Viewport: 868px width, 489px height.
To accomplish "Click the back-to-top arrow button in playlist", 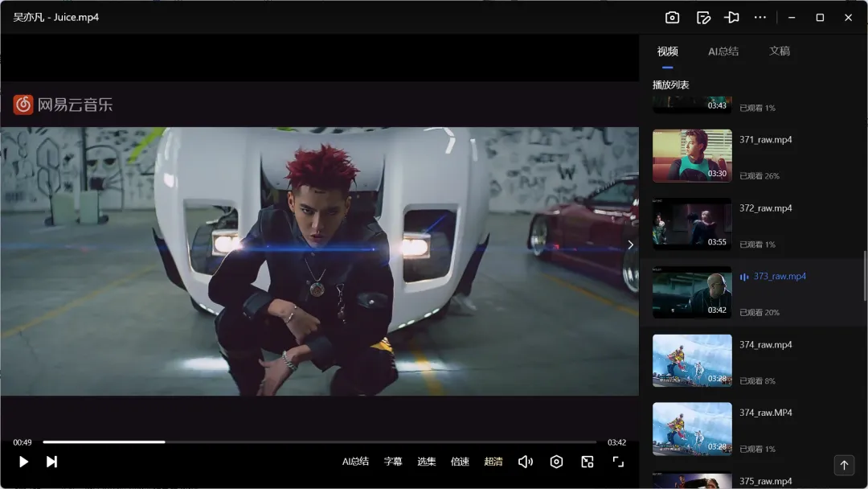I will pyautogui.click(x=844, y=465).
